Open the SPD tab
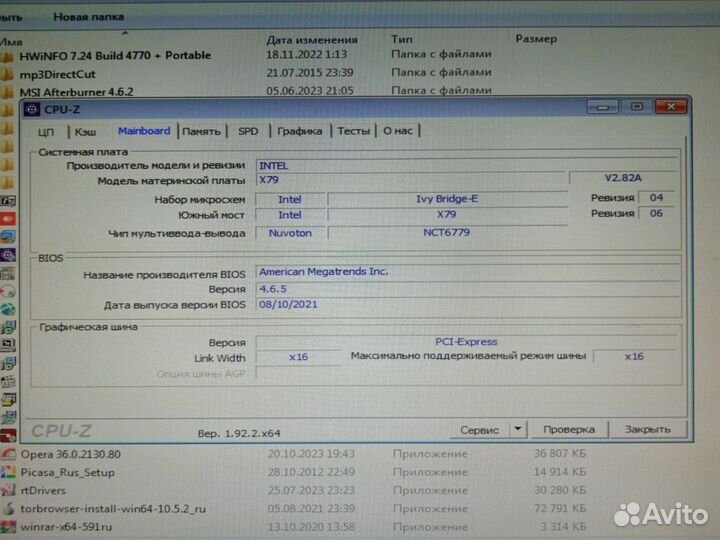 point(248,131)
